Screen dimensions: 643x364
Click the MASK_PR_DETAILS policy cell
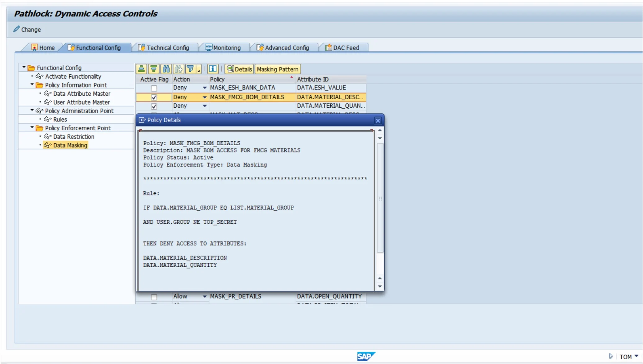(252, 296)
